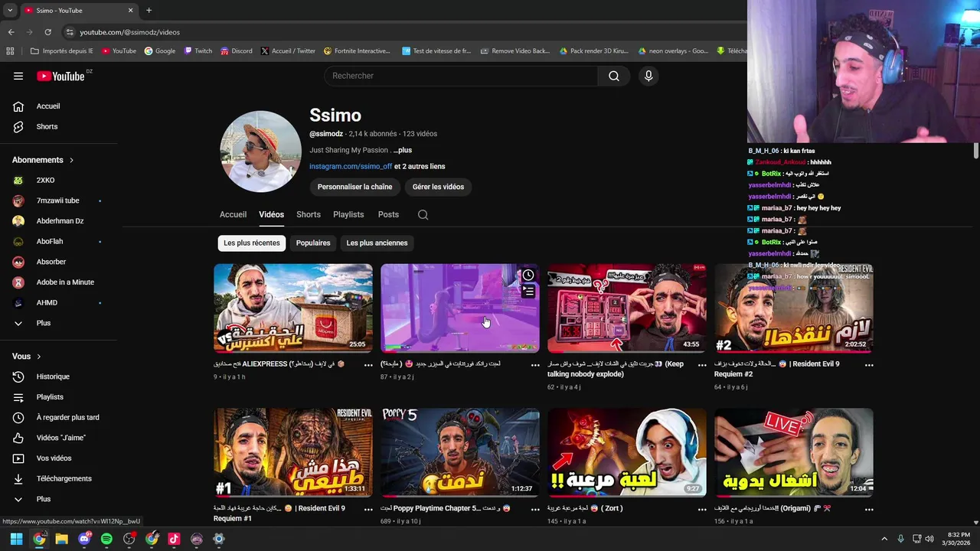Image resolution: width=980 pixels, height=551 pixels.
Task: Open the YouTube hamburger guide menu
Action: coord(18,76)
